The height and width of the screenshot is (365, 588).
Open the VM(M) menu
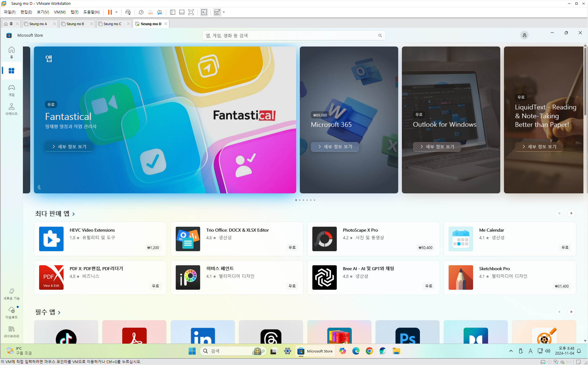tap(60, 12)
